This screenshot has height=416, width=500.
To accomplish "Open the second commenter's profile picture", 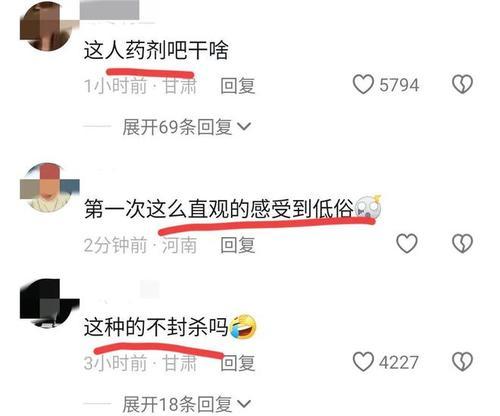I will 50,188.
